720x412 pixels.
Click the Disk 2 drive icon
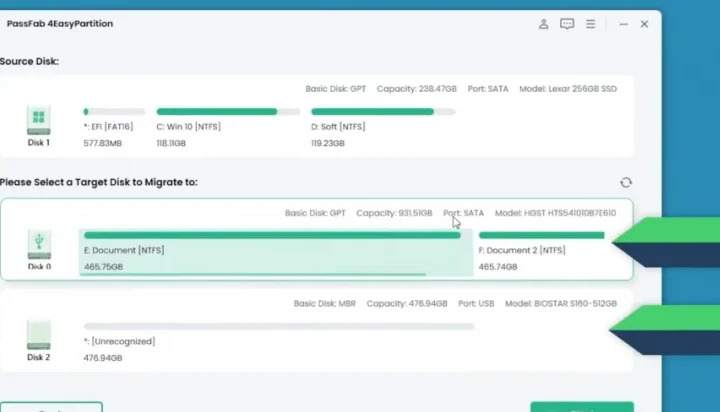(39, 335)
